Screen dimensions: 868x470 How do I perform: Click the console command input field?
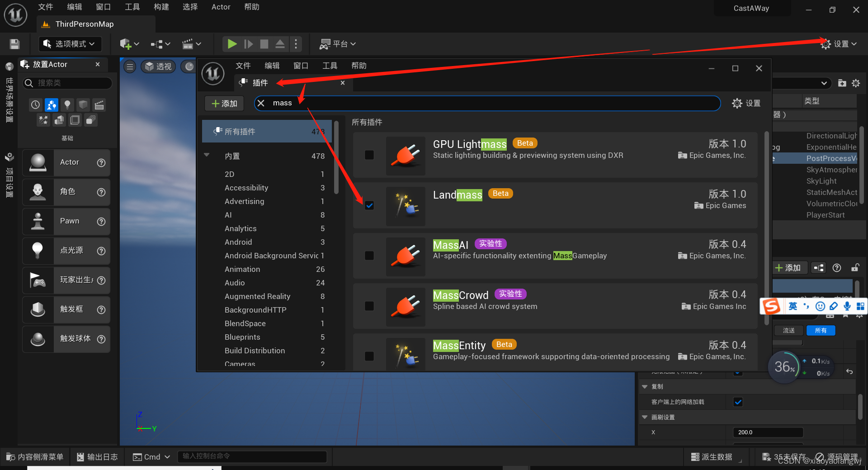252,456
